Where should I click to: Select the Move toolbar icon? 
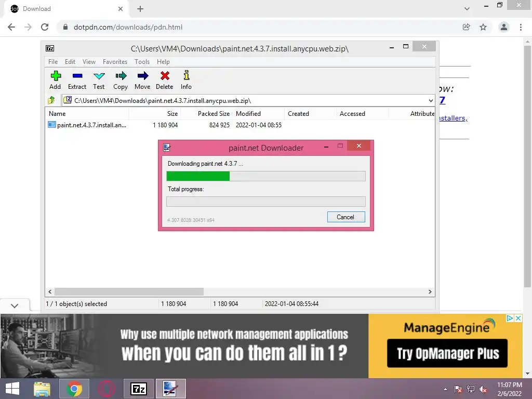pyautogui.click(x=142, y=80)
